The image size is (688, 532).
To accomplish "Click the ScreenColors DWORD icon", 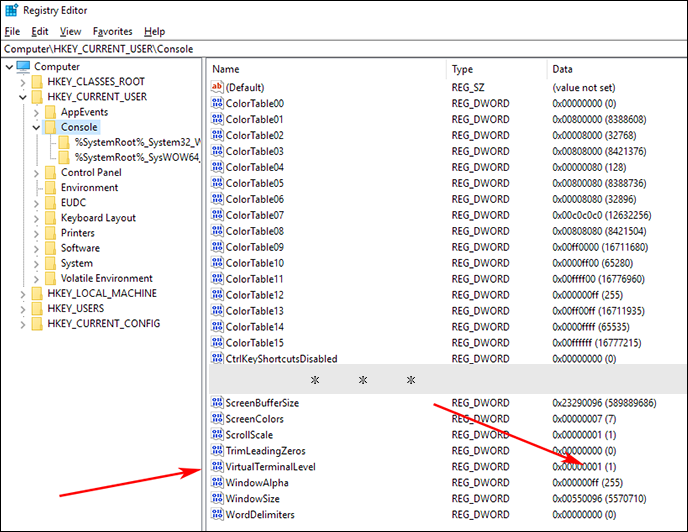I will tap(217, 418).
